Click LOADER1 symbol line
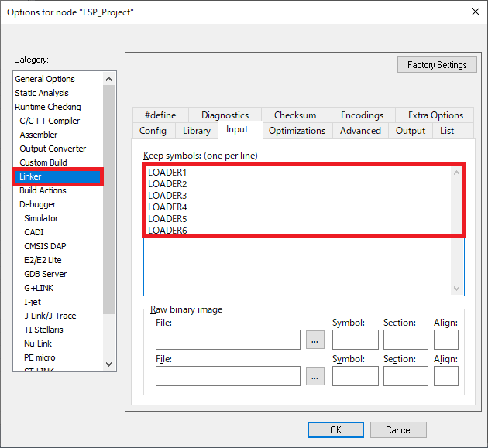The image size is (488, 448). click(x=167, y=173)
